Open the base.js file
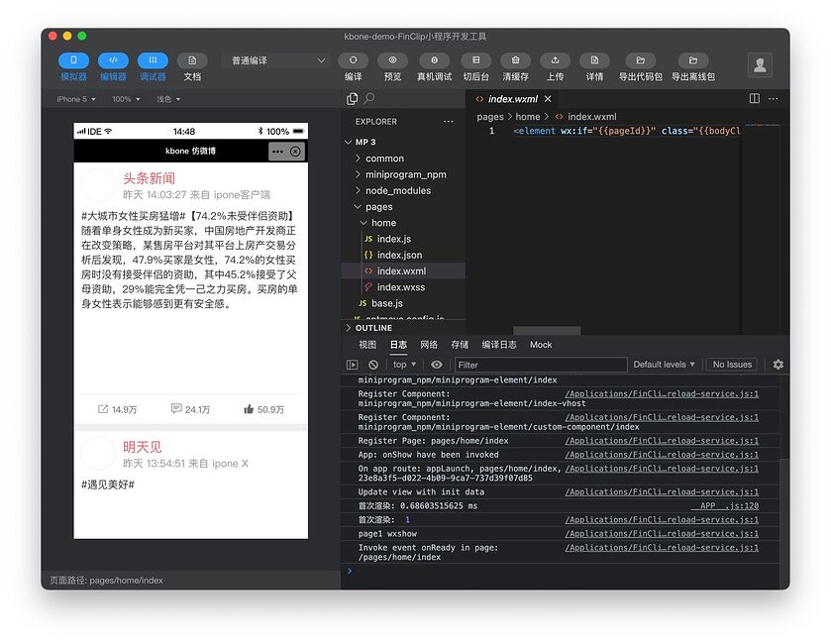 click(x=387, y=303)
